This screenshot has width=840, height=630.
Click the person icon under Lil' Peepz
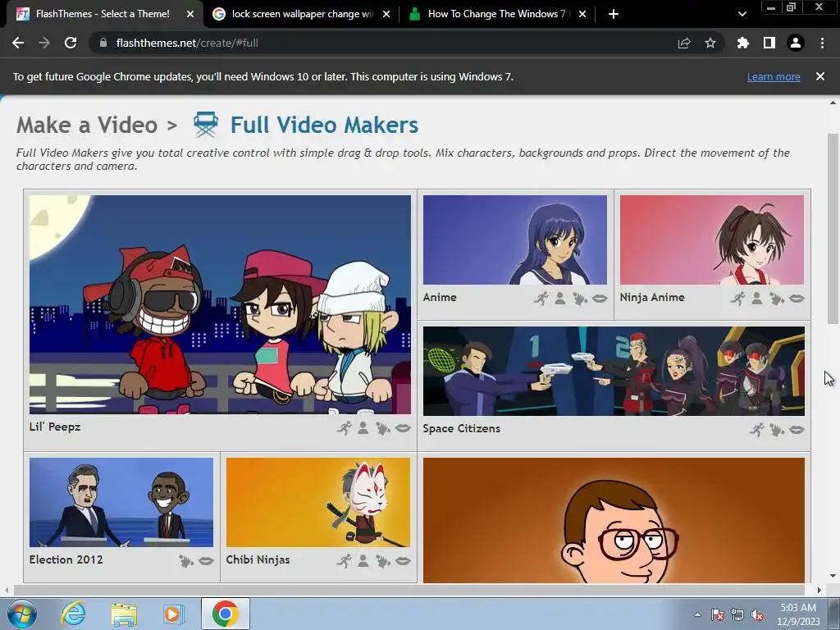pos(363,428)
